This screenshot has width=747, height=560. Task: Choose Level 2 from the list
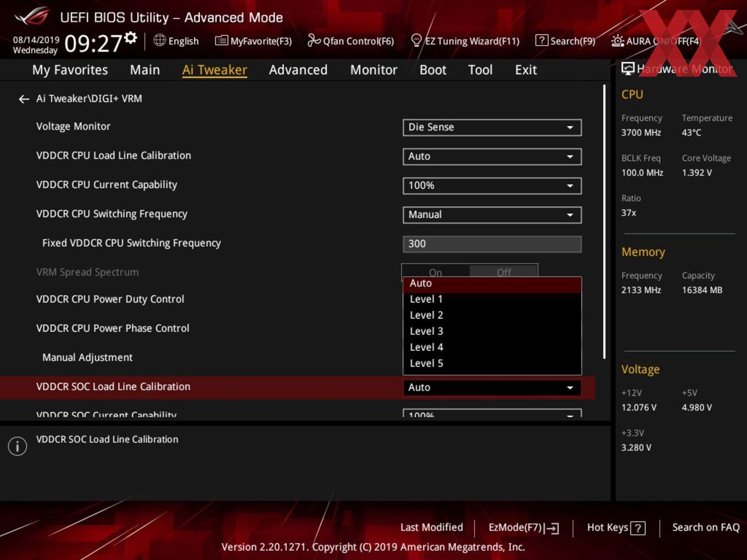[492, 315]
